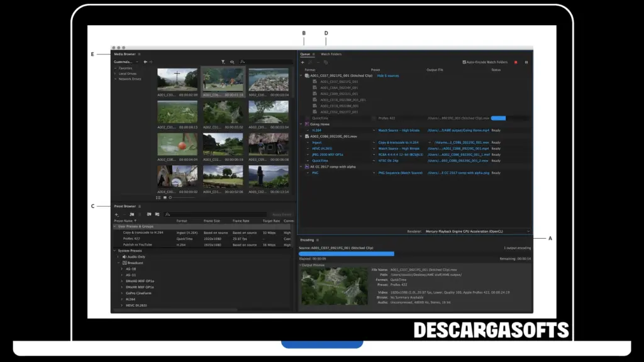Toggle thumbnail view in the Media Browser

165,198
